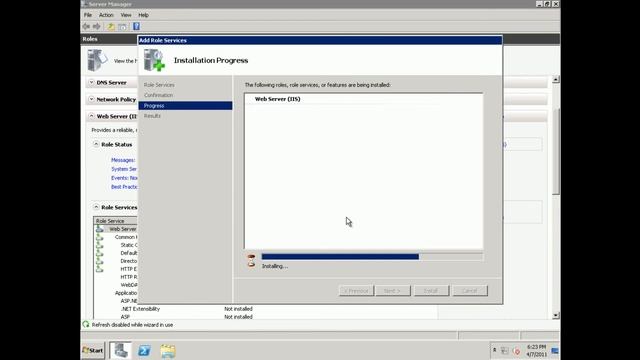The image size is (640, 360).
Task: Collapse the Web Server (IIS) section
Action: point(91,116)
